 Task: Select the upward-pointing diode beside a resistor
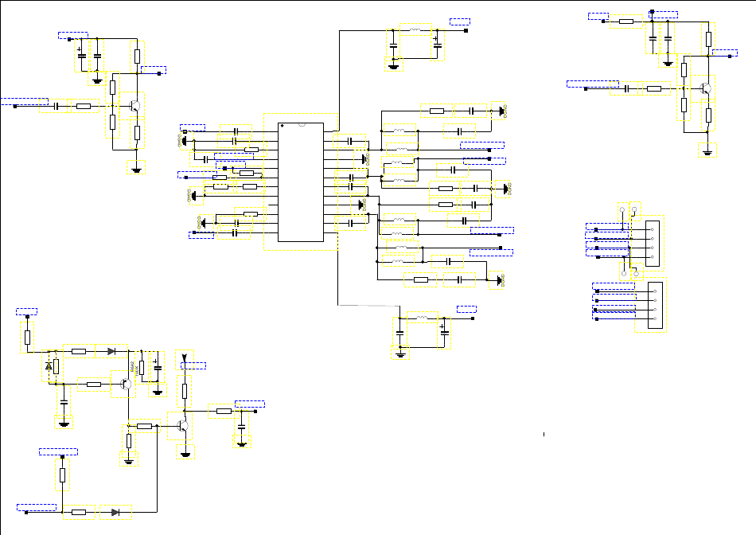49,367
